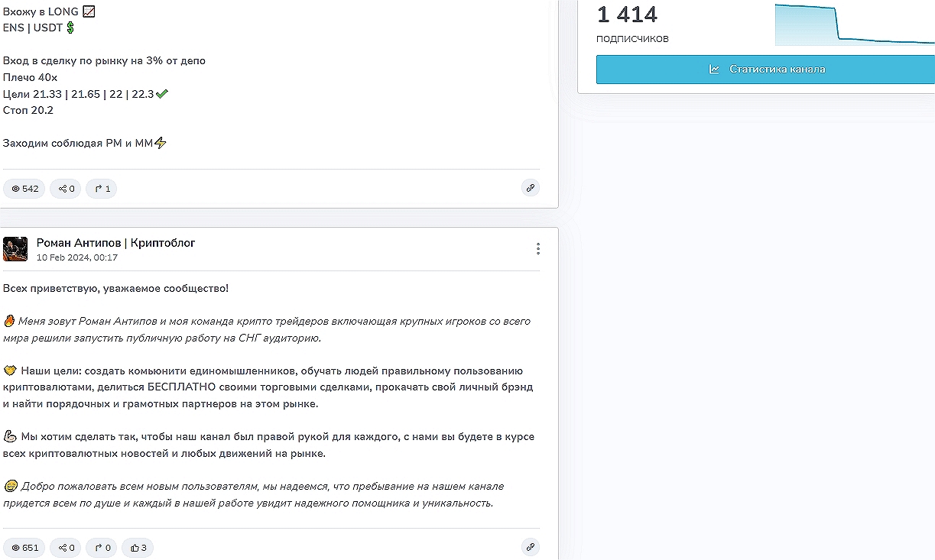
Task: Click share counter on ENS LONG post
Action: pyautogui.click(x=66, y=189)
